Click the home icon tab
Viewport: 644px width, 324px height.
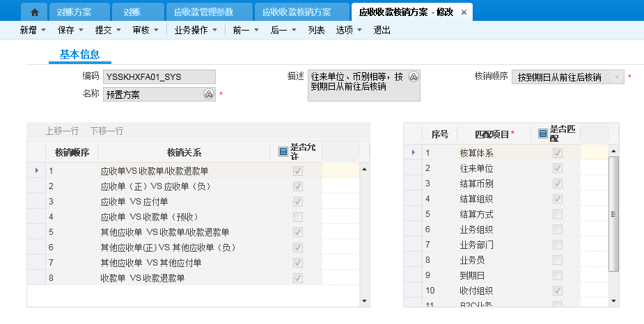pyautogui.click(x=35, y=12)
